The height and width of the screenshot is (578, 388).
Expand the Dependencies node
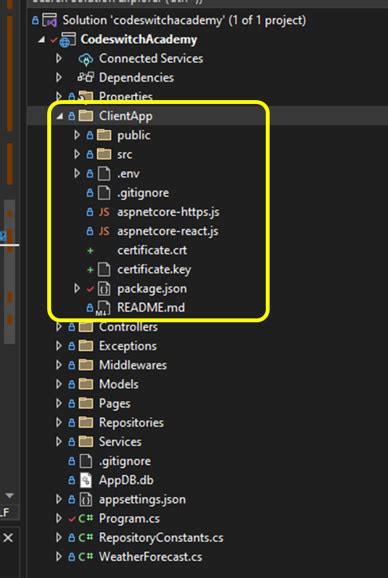point(59,78)
